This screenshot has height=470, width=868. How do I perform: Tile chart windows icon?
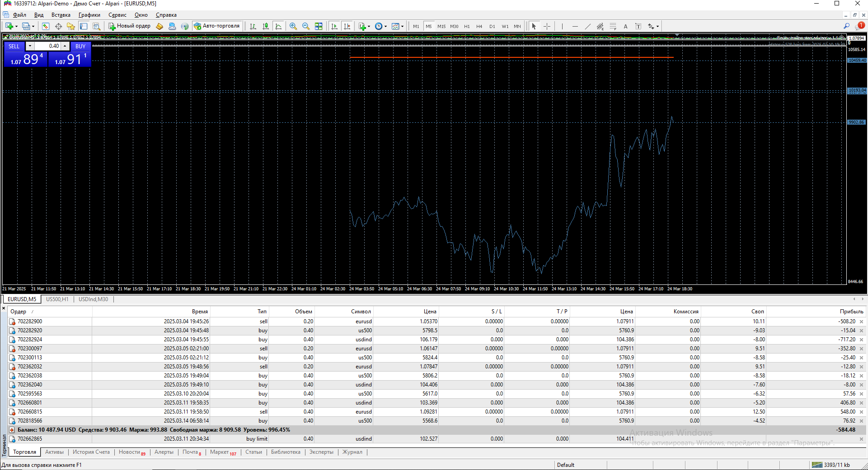pos(319,26)
